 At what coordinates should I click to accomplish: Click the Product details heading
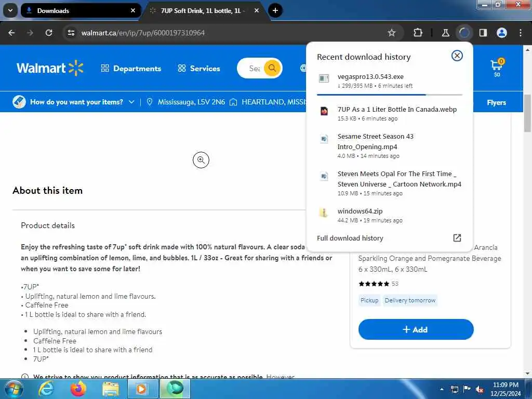coord(48,225)
